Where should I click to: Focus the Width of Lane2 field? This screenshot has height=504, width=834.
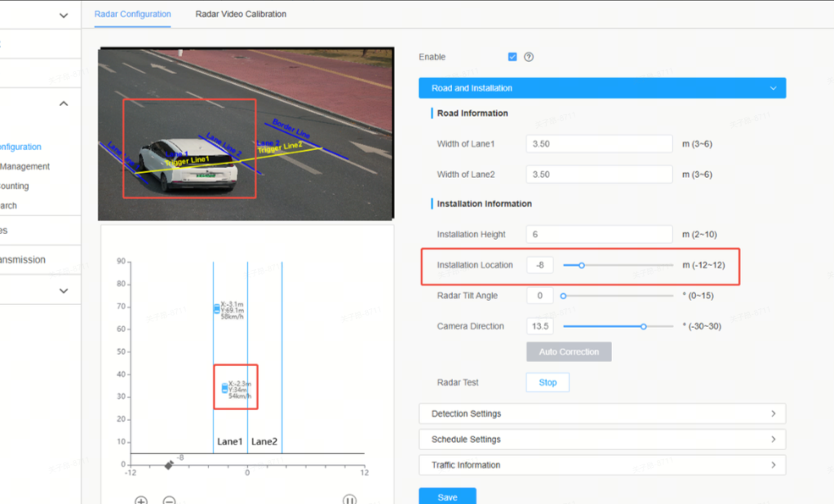(600, 175)
